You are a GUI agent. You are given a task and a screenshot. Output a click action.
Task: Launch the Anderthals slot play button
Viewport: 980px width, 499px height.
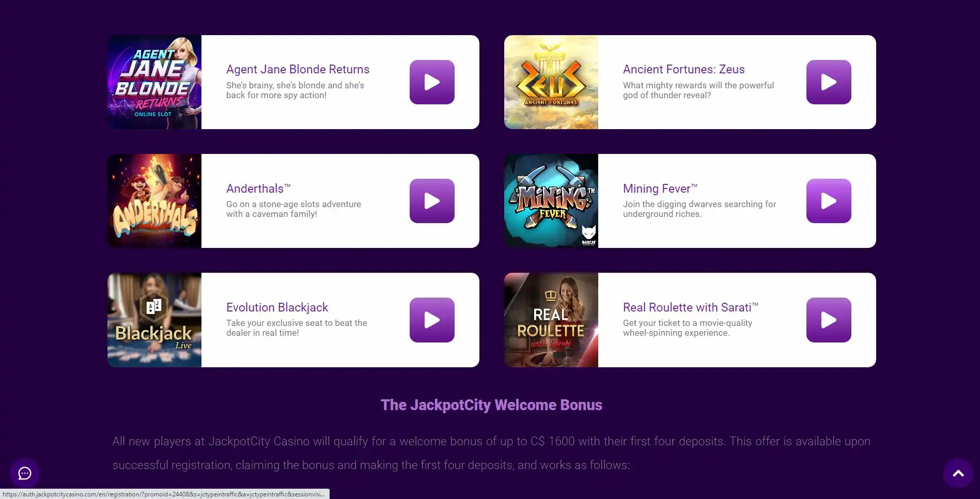(432, 201)
